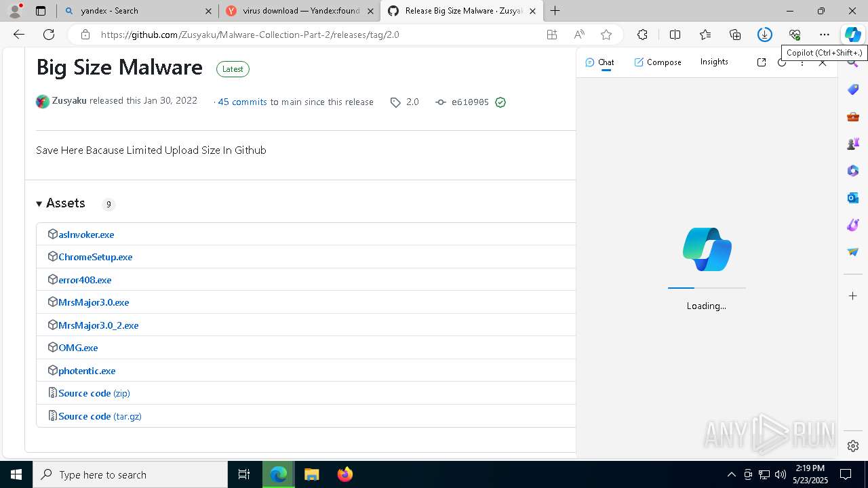The height and width of the screenshot is (488, 868).
Task: Click the asInvoker.exe asset link
Action: 86,235
